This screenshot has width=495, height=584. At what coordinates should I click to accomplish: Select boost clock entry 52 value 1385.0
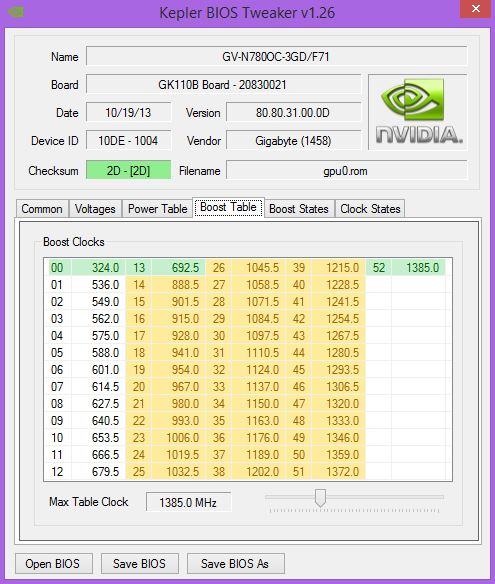(419, 267)
